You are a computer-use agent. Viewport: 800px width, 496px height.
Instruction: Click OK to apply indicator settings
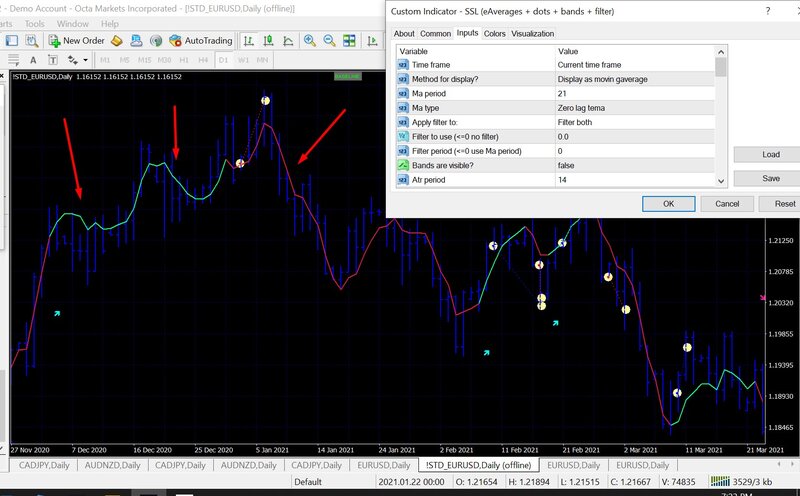[x=668, y=203]
